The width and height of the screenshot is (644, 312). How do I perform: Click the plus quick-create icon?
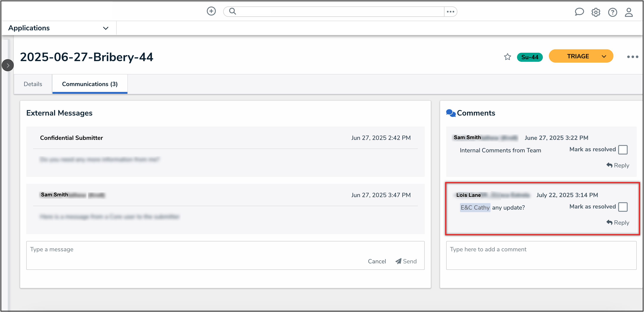211,11
